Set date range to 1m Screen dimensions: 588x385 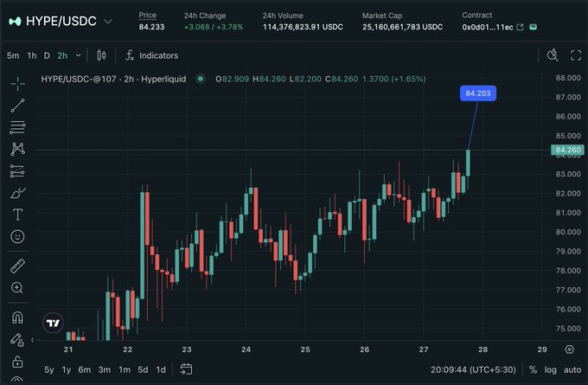point(125,369)
